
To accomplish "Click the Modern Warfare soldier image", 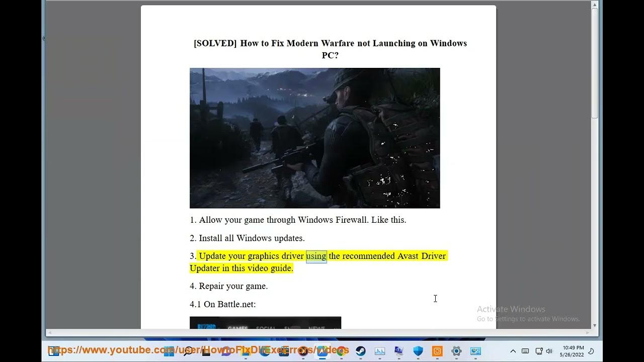I will [315, 138].
